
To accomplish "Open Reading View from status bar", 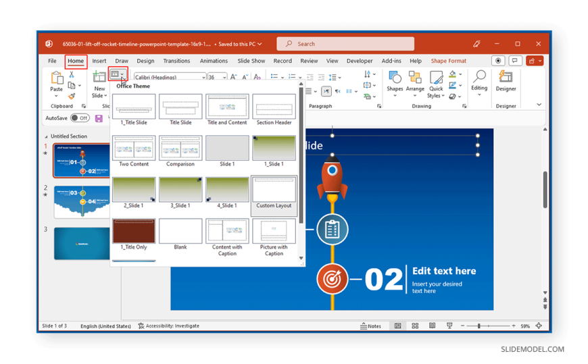I will (432, 326).
